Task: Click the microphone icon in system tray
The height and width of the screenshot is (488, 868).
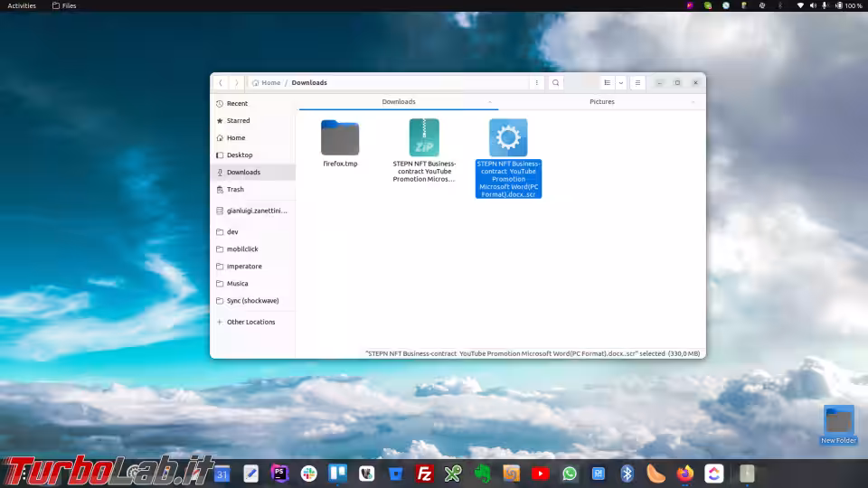Action: 825,5
